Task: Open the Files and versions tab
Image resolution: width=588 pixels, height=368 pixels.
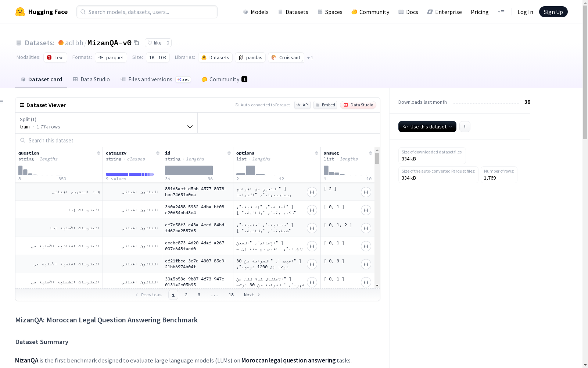Action: pos(156,79)
